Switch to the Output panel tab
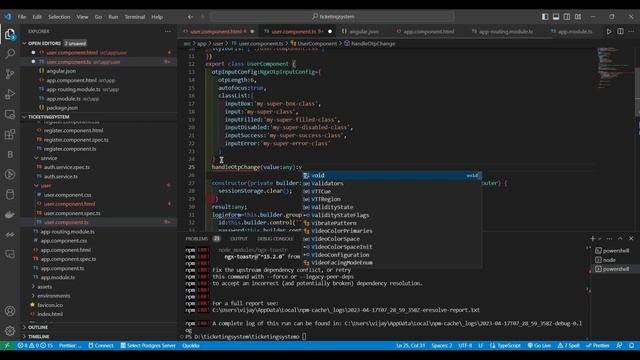640x360 pixels. click(x=239, y=239)
